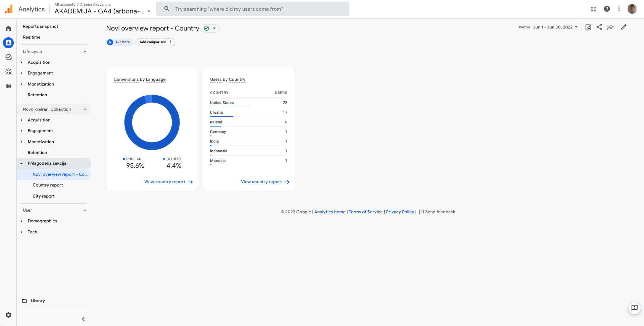Collapse the User section
644x326 pixels.
pyautogui.click(x=85, y=210)
